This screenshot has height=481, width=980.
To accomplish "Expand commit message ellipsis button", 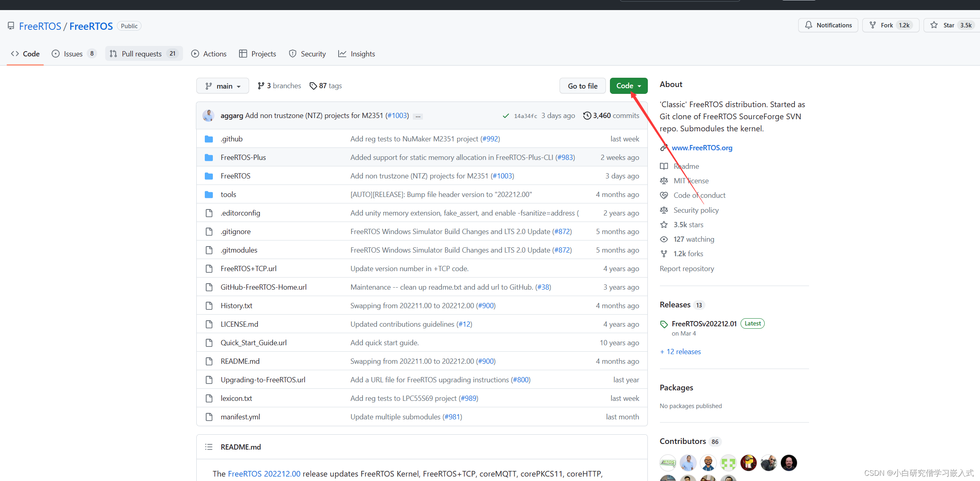I will click(418, 116).
